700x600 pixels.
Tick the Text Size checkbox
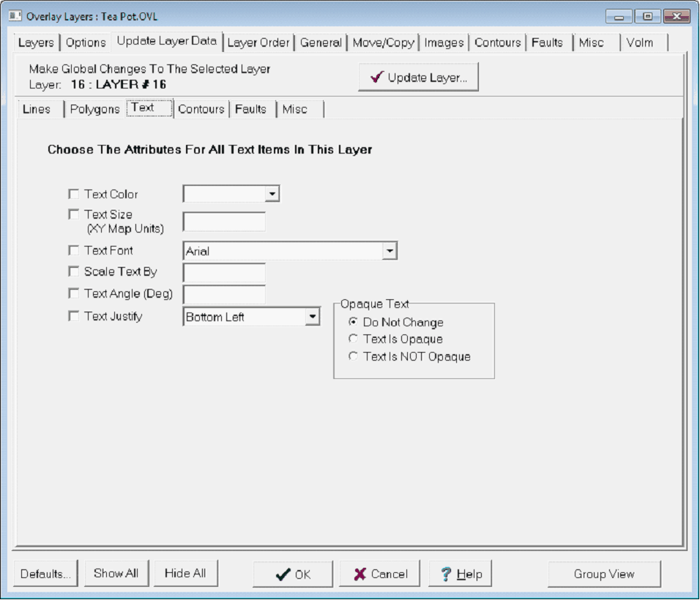click(73, 214)
